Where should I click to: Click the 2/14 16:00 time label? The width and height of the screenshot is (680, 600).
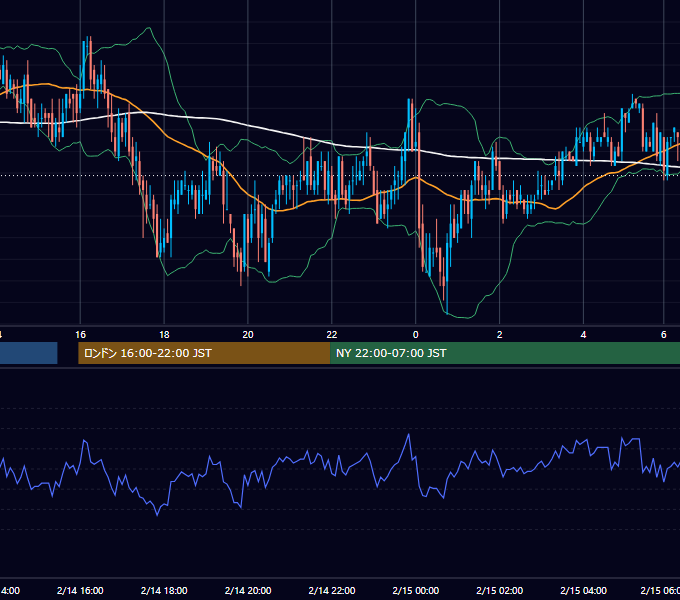click(80, 590)
